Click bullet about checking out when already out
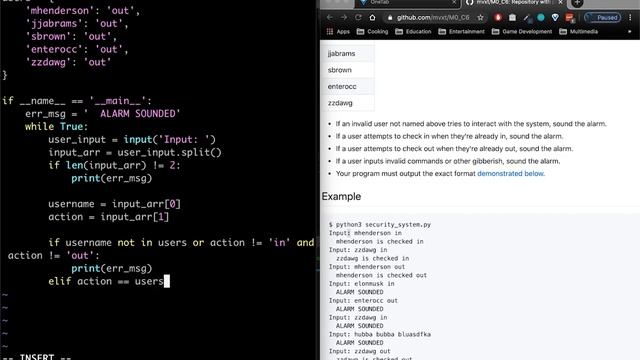Image resolution: width=640 pixels, height=360 pixels. pyautogui.click(x=454, y=149)
